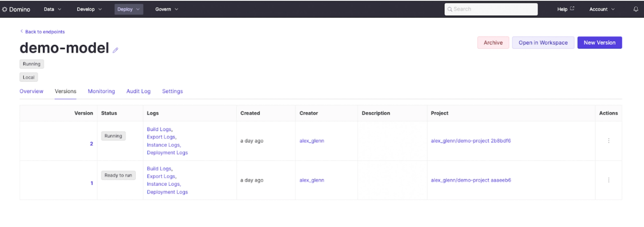Image resolution: width=644 pixels, height=227 pixels.
Task: Click the demo-model title text
Action: [x=64, y=48]
